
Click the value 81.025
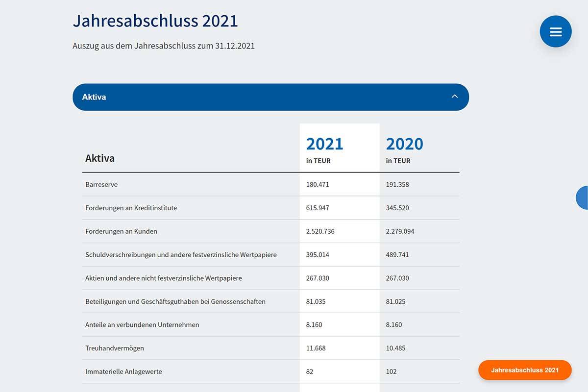click(x=395, y=301)
